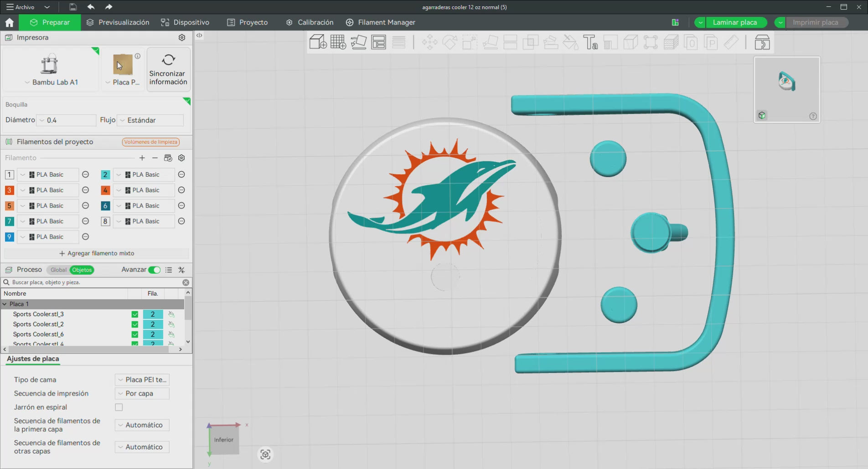Add a filament with plus icon
The height and width of the screenshot is (469, 868).
coord(142,158)
